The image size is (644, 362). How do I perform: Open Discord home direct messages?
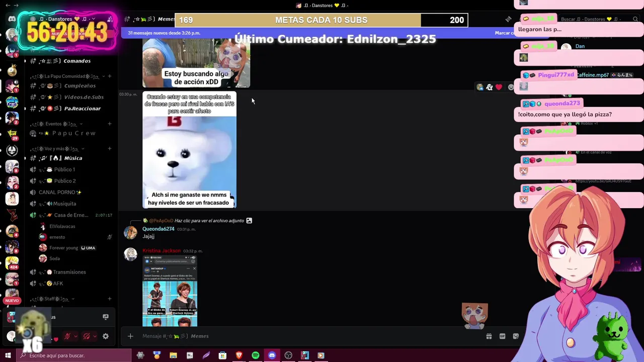(12, 19)
